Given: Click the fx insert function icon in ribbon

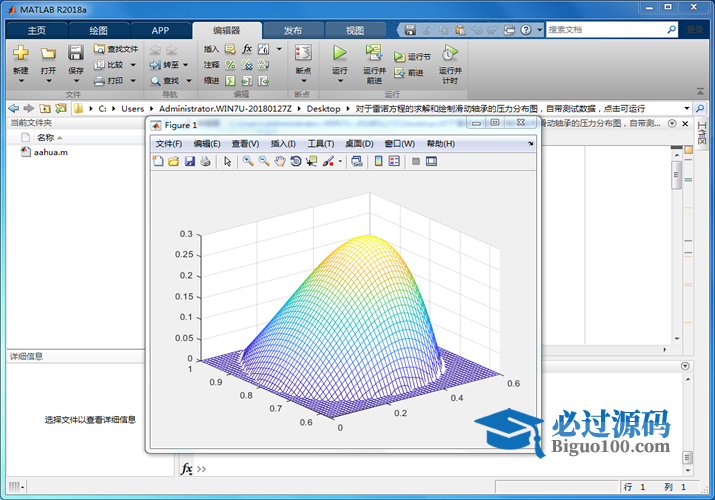Looking at the screenshot, I should [247, 49].
